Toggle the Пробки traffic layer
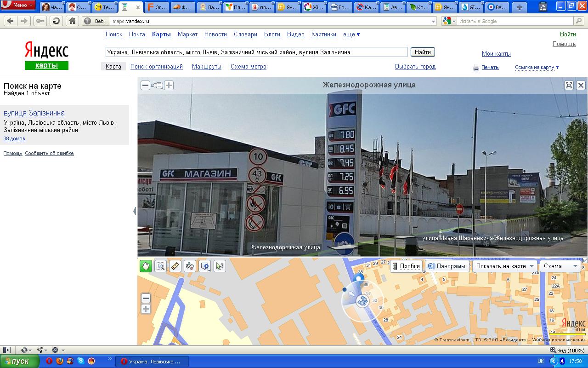Image resolution: width=588 pixels, height=368 pixels. 406,266
